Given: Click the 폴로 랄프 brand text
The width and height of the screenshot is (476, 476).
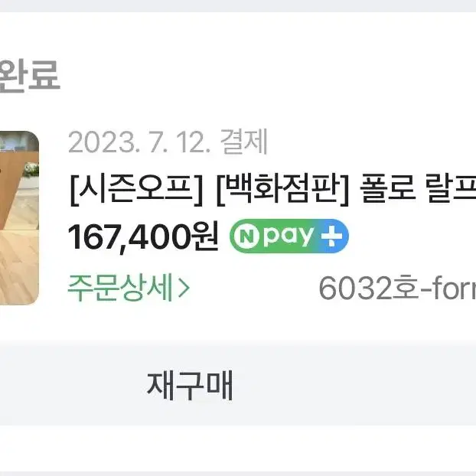Looking at the screenshot, I should [418, 190].
